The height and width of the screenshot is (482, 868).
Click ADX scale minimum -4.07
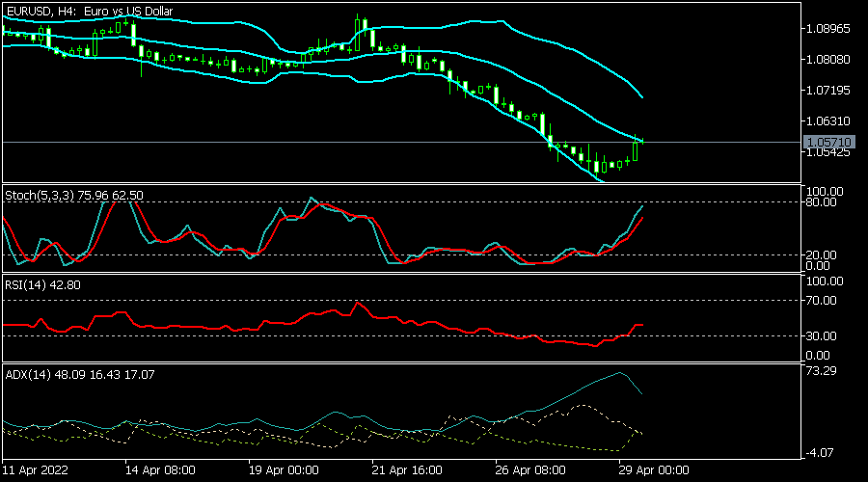(821, 453)
